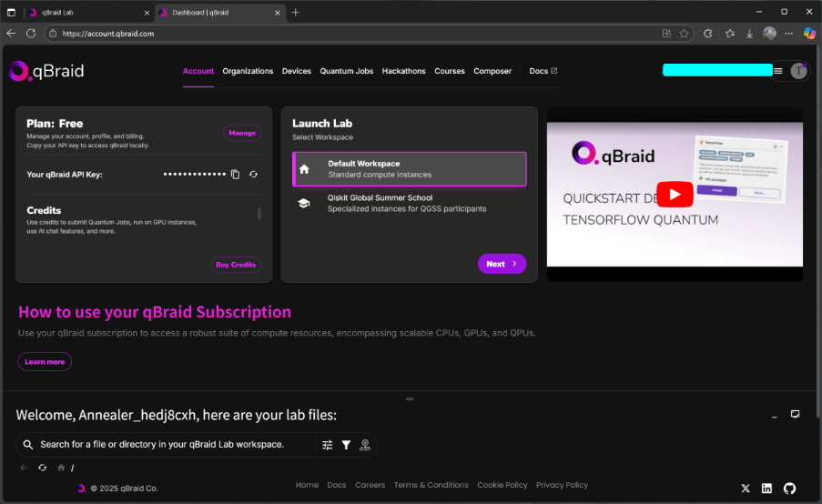This screenshot has width=822, height=504.
Task: Click the Learn more button
Action: (x=45, y=362)
